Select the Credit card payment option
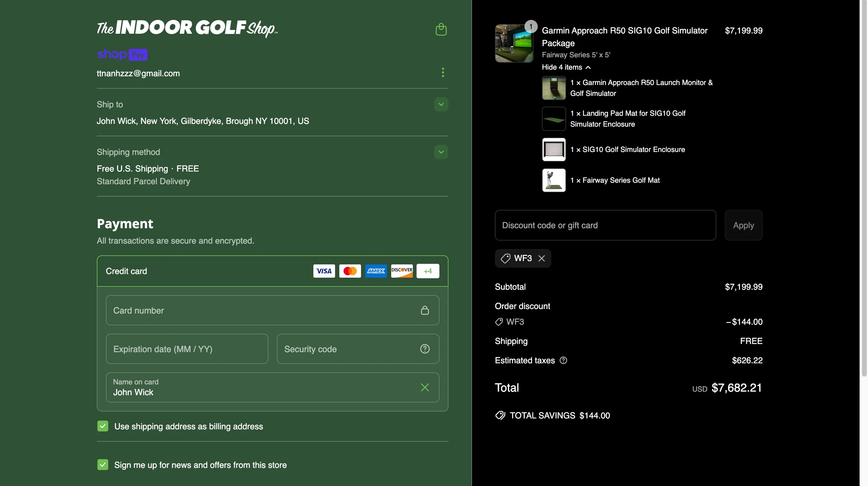 (126, 271)
